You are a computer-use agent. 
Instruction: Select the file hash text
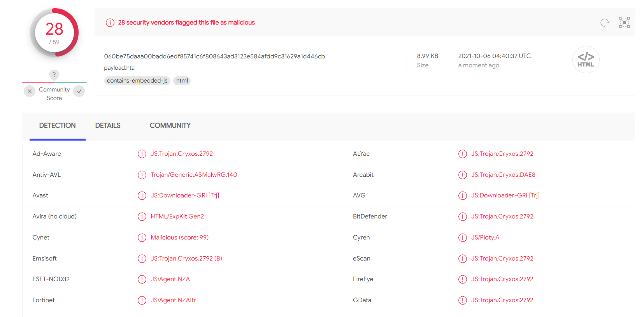pyautogui.click(x=214, y=56)
